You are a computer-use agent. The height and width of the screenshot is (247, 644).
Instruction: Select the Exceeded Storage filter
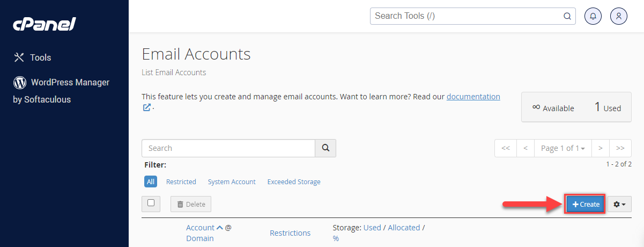(294, 182)
